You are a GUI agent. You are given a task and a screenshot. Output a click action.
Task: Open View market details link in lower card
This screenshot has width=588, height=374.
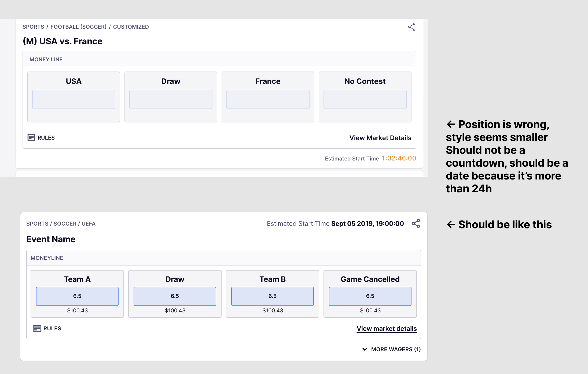tap(387, 329)
